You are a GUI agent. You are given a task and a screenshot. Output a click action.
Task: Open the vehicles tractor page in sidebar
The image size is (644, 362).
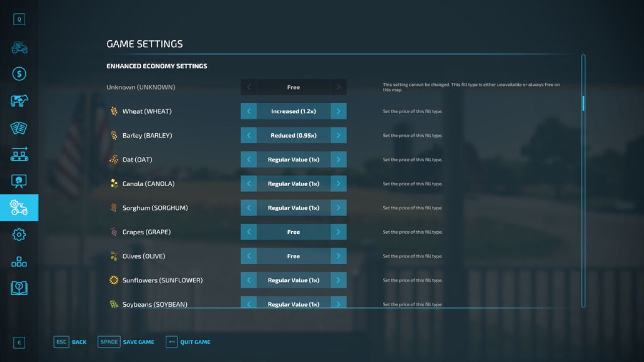tap(19, 47)
